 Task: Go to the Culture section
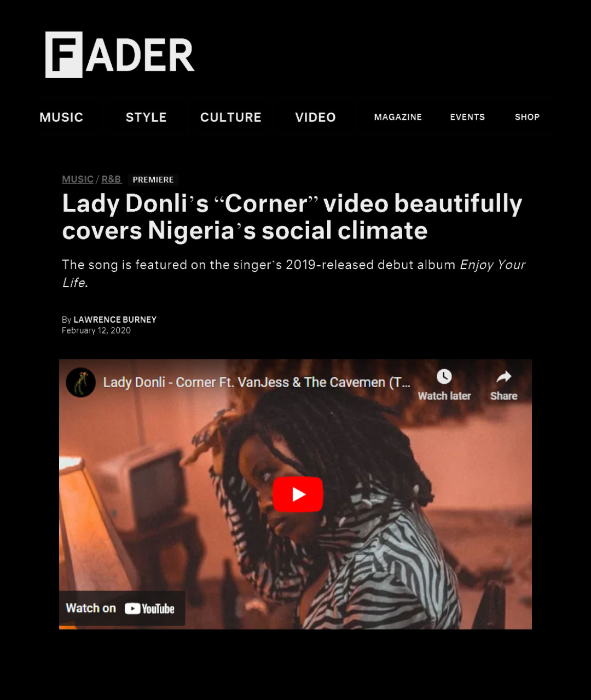[x=231, y=118]
